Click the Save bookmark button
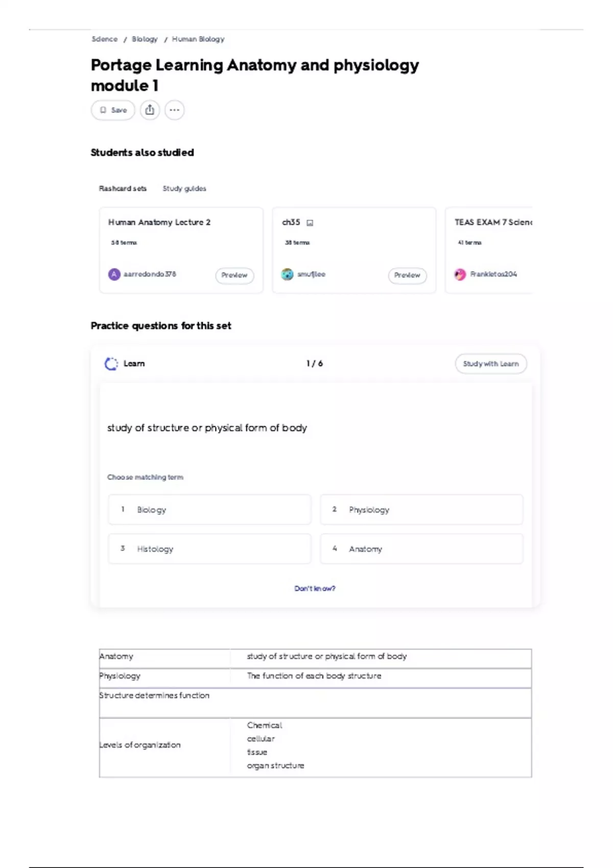The height and width of the screenshot is (868, 613). tap(113, 110)
